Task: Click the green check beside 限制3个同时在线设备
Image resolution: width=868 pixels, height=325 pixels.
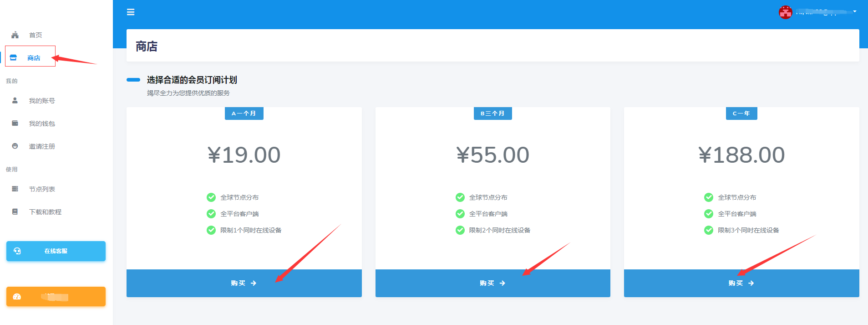Action: [x=709, y=230]
